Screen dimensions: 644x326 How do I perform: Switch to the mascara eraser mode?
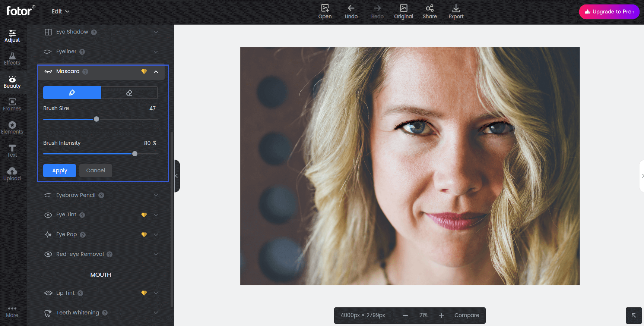[x=129, y=93]
